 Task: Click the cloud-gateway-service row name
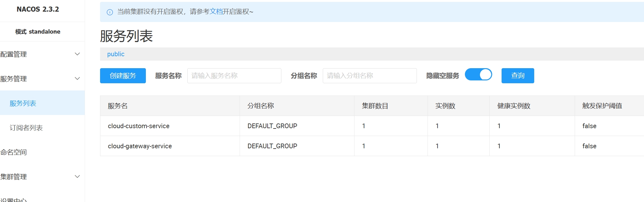coord(140,146)
